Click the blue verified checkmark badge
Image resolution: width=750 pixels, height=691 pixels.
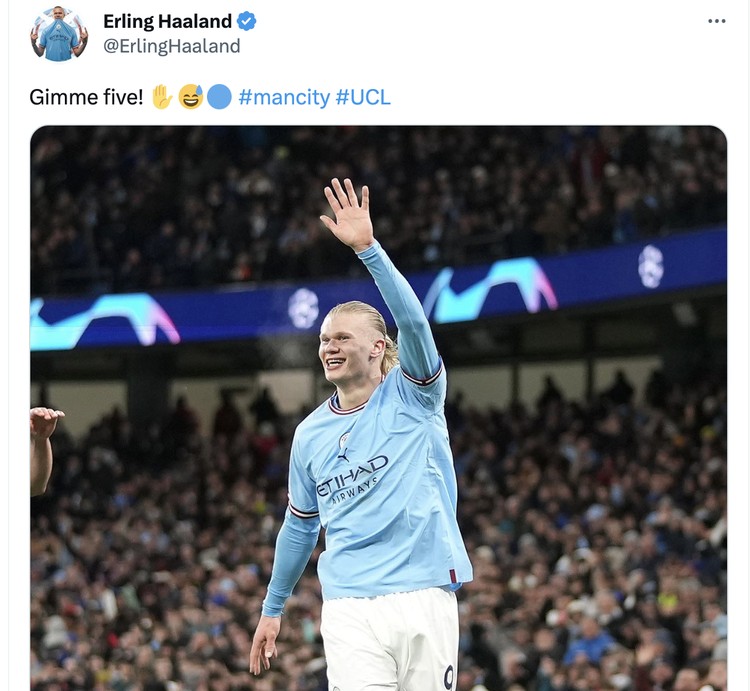(x=246, y=22)
